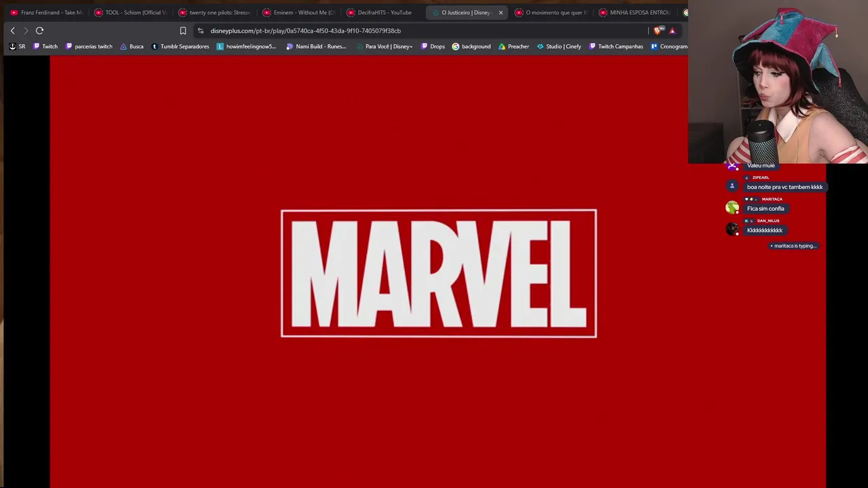Click the chat message 'Kkkkkkkkkkkk'

(765, 230)
